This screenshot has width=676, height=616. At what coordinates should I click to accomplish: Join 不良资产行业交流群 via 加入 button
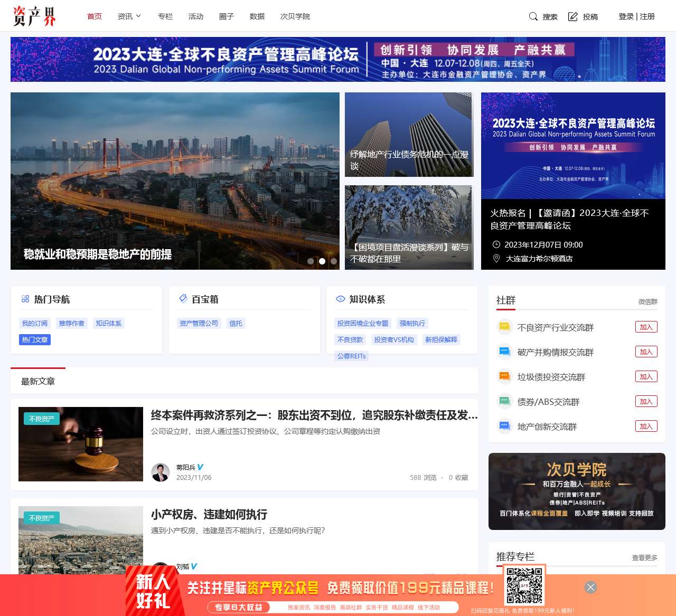646,327
